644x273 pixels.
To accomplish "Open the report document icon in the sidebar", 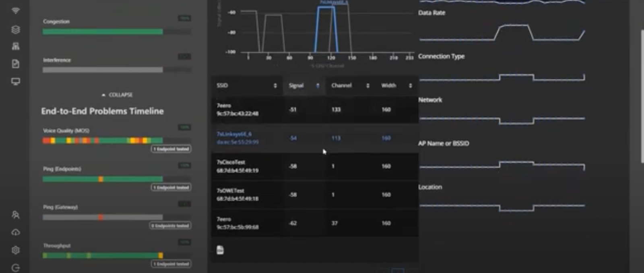I will point(16,64).
